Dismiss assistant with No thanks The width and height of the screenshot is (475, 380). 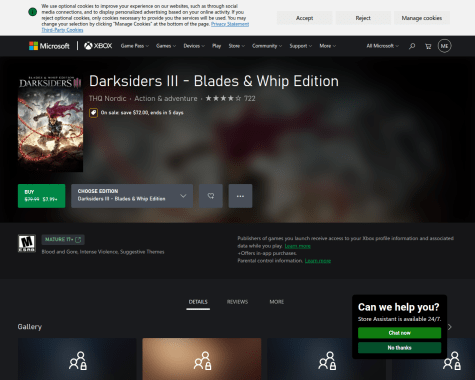(399, 348)
